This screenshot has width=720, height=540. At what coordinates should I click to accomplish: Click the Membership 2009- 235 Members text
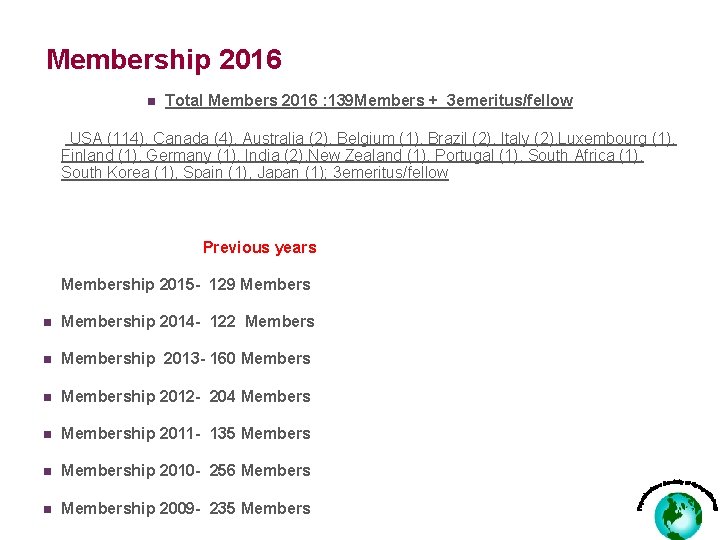(186, 508)
